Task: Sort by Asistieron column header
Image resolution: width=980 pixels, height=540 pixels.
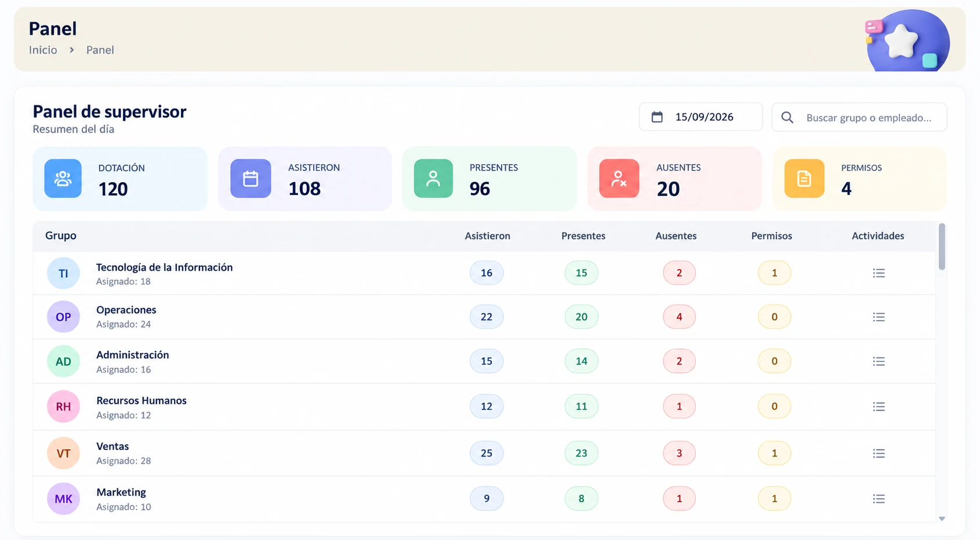Action: (487, 236)
